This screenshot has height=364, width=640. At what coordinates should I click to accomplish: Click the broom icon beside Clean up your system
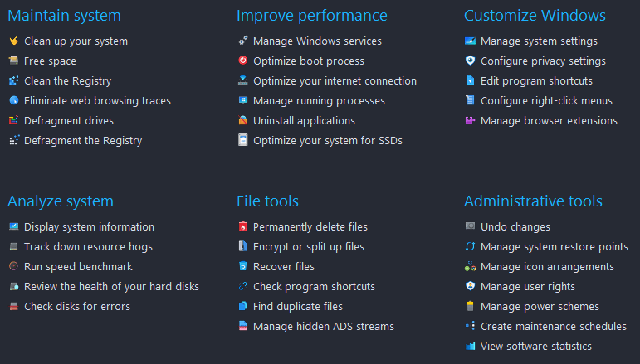point(14,41)
